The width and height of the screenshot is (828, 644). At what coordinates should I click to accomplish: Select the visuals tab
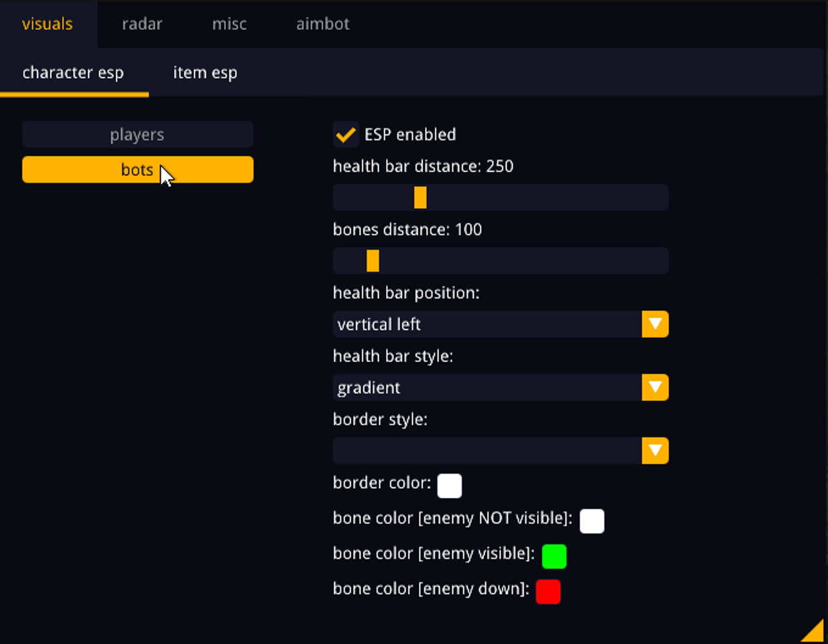click(x=47, y=24)
